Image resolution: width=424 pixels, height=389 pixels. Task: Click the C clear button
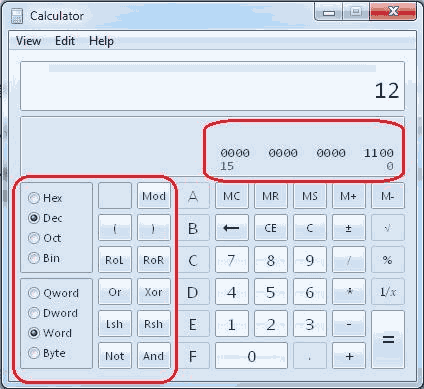coord(310,228)
